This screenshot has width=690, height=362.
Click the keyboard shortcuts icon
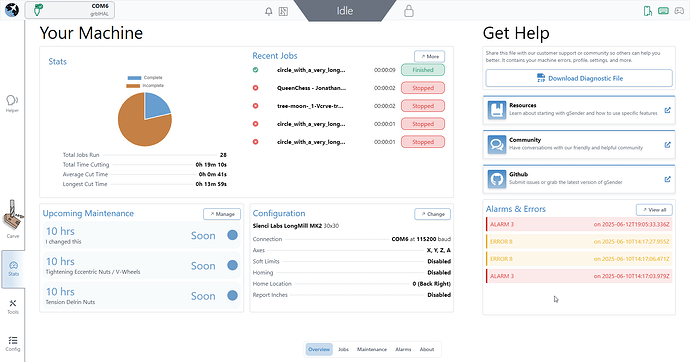pyautogui.click(x=663, y=11)
